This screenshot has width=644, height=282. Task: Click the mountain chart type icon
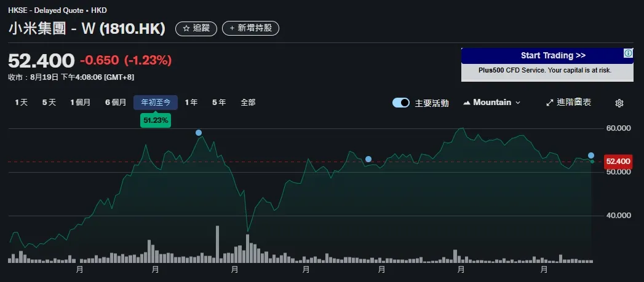pyautogui.click(x=466, y=103)
